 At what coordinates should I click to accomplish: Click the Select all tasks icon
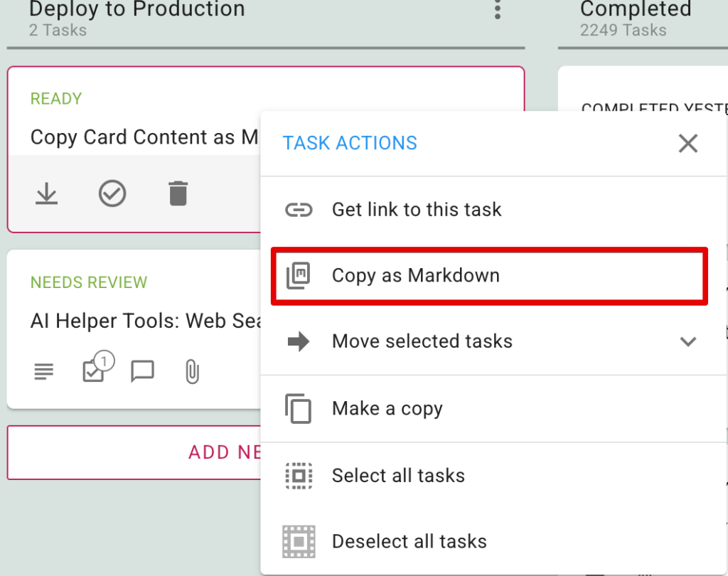click(299, 476)
